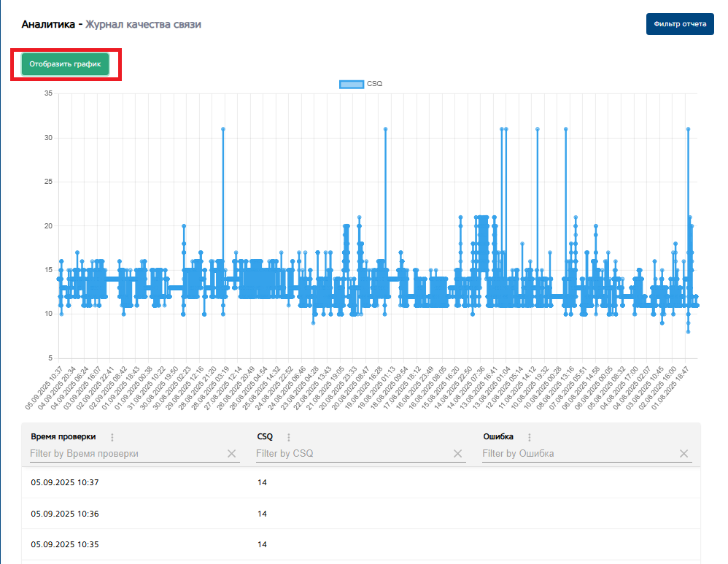Clear the CSQ filter with X
Screen dimensions: 728x564
pyautogui.click(x=458, y=453)
